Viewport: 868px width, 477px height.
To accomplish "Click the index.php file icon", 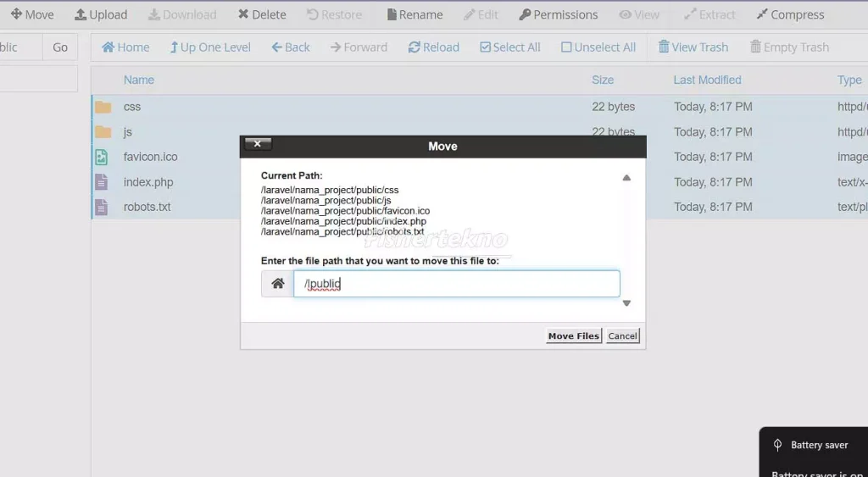I will [102, 182].
